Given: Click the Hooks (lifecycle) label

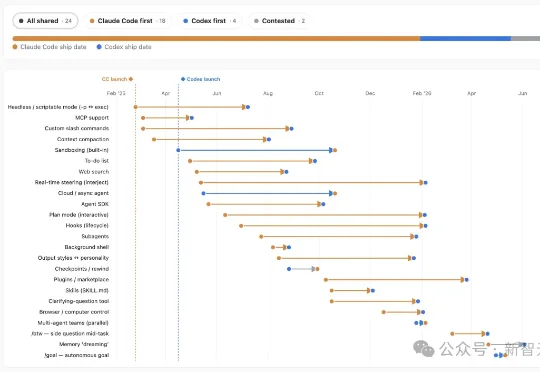Looking at the screenshot, I should click(x=87, y=226).
